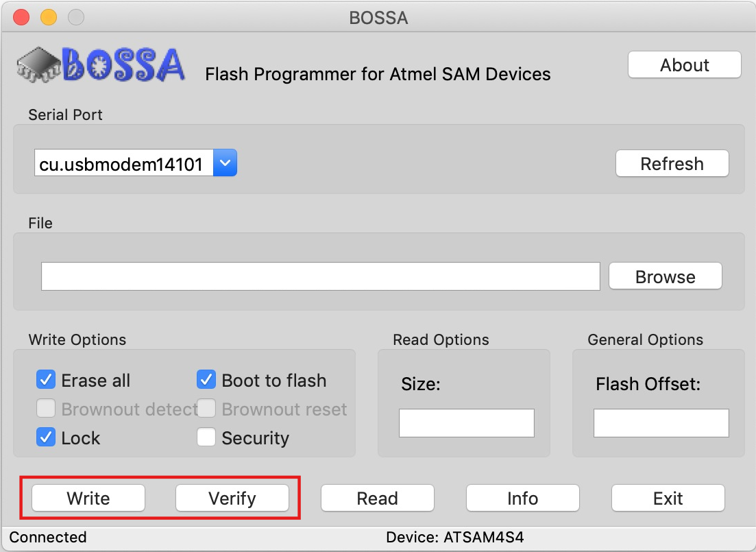Screen dimensions: 756x552
Task: Click the Connected status text
Action: 48,537
